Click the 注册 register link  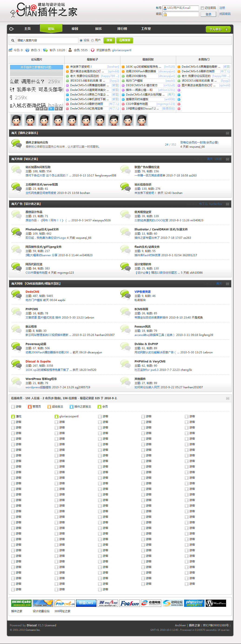[x=222, y=8]
